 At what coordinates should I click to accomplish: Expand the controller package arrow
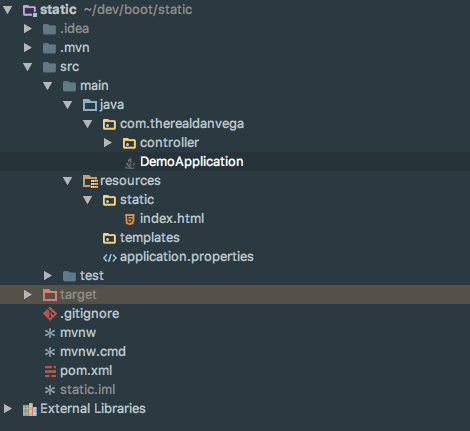(108, 143)
